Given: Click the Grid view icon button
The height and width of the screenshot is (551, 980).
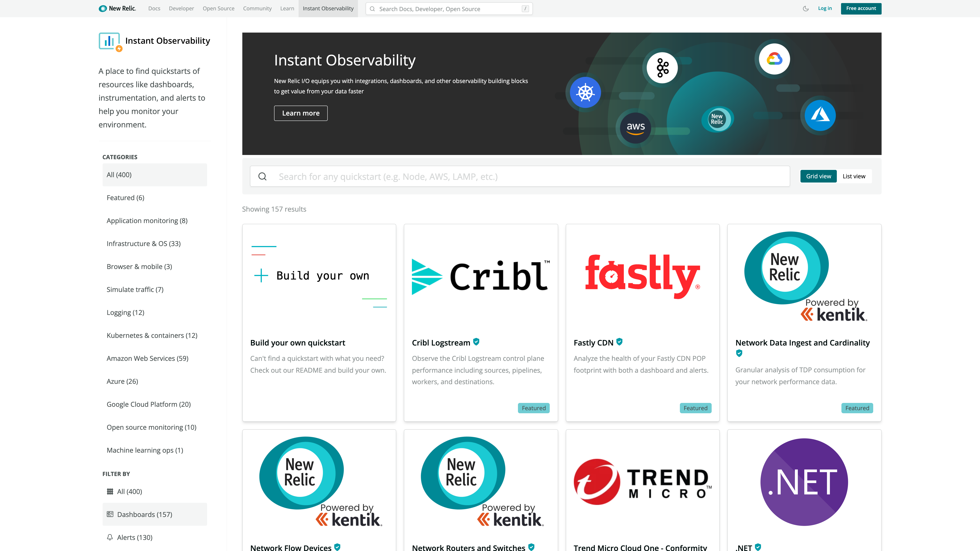Looking at the screenshot, I should [818, 176].
